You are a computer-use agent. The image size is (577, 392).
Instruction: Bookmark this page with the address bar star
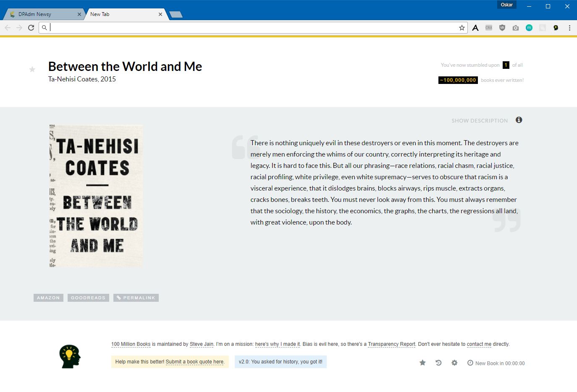pyautogui.click(x=462, y=28)
